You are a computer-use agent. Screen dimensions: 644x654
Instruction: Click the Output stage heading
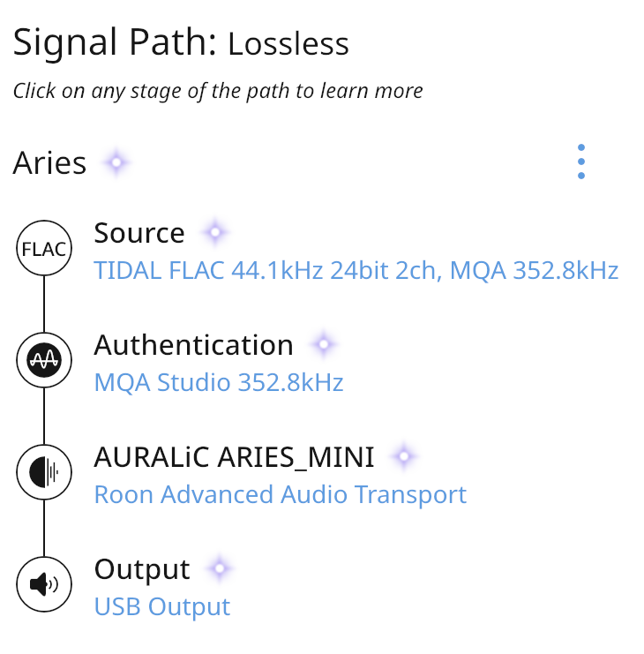(142, 569)
